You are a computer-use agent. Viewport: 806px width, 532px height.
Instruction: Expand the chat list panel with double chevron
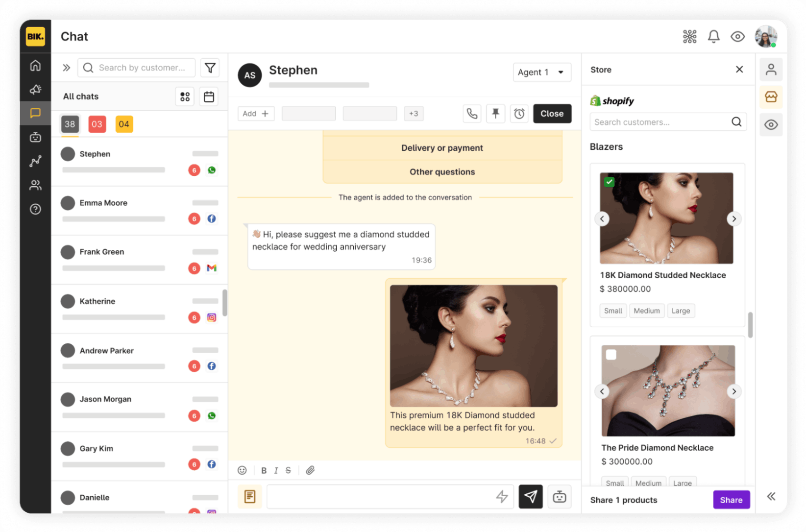point(67,68)
